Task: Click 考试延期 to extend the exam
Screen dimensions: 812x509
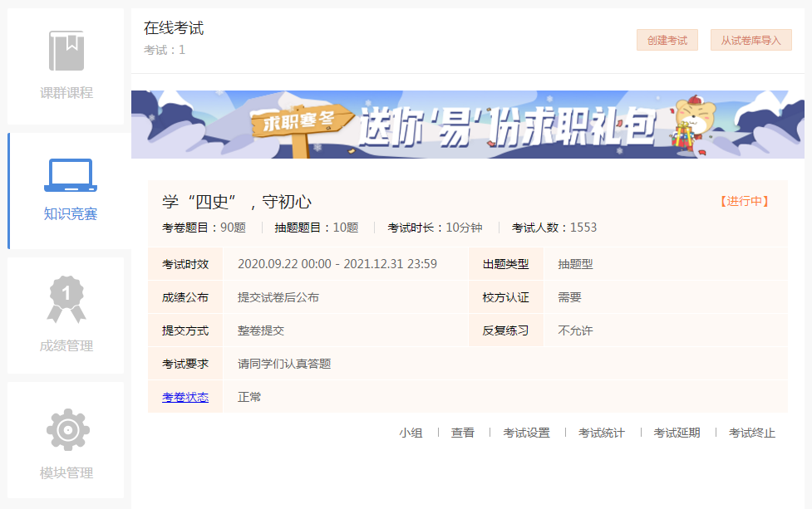Action: point(677,433)
